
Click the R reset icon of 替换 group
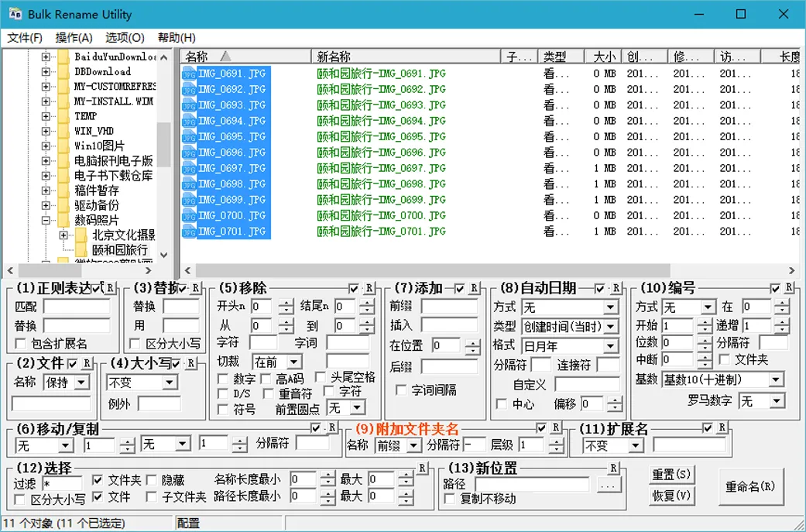(x=195, y=288)
